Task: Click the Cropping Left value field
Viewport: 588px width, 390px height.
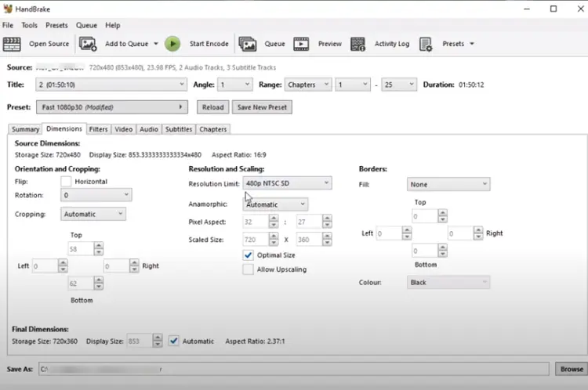Action: coord(45,266)
